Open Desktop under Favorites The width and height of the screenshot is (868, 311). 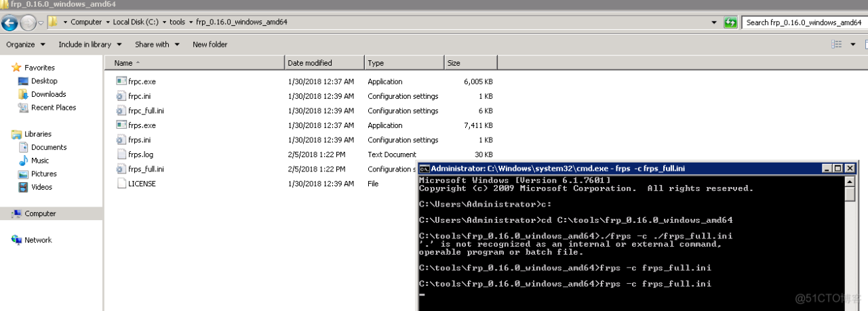[44, 81]
